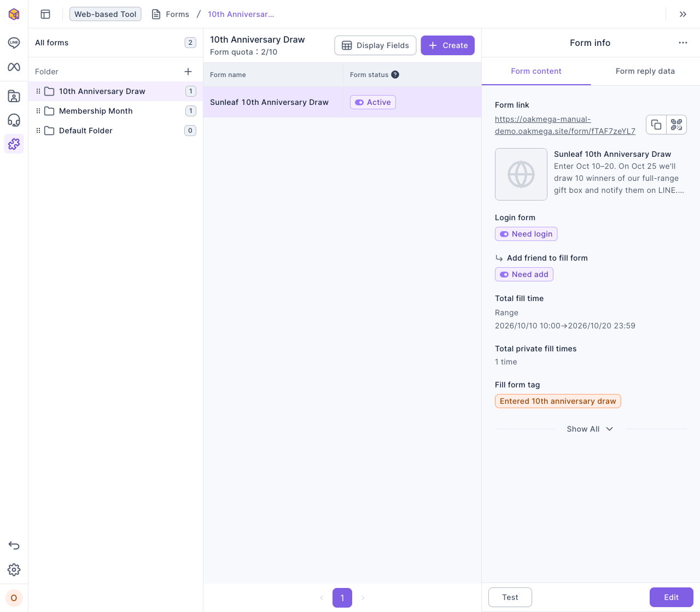Grab the Membership Month drag handle
The width and height of the screenshot is (700, 612).
(38, 111)
